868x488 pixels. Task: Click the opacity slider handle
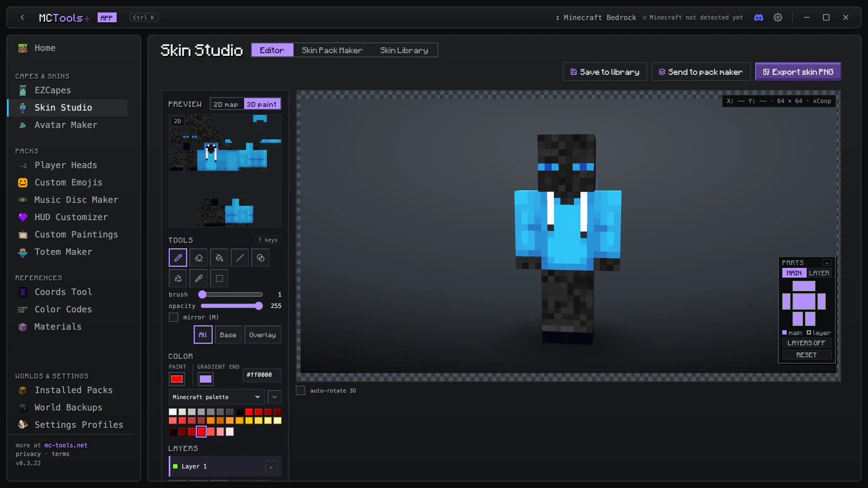(x=259, y=306)
